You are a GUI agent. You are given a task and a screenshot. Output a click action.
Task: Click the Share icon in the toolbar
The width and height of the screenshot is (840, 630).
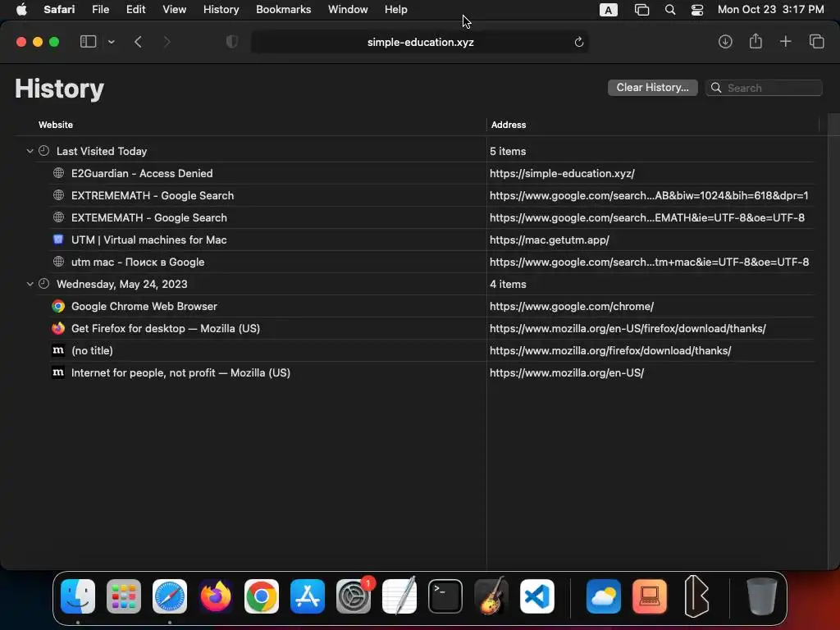coord(756,41)
